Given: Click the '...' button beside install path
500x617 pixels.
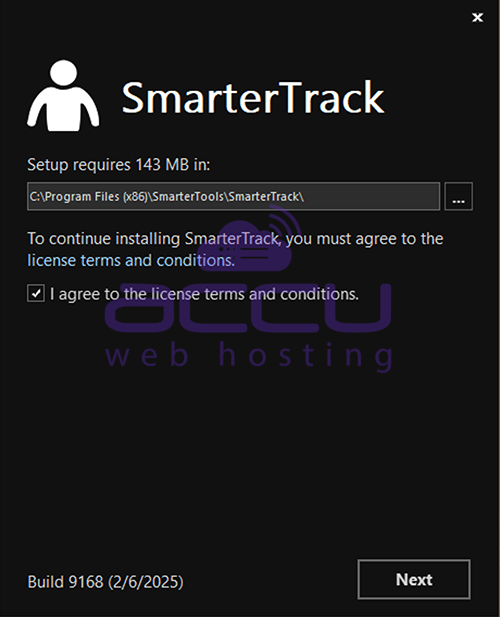Looking at the screenshot, I should pyautogui.click(x=458, y=196).
